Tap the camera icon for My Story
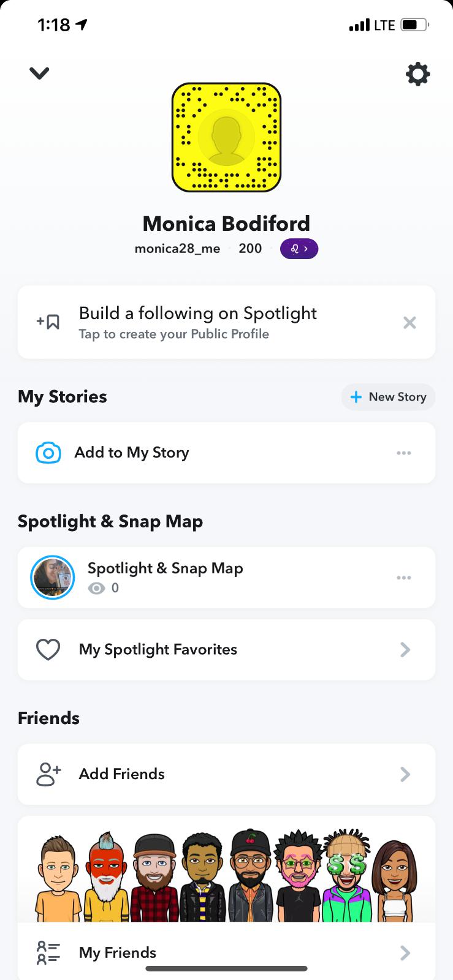Viewport: 453px width, 980px height. (48, 453)
